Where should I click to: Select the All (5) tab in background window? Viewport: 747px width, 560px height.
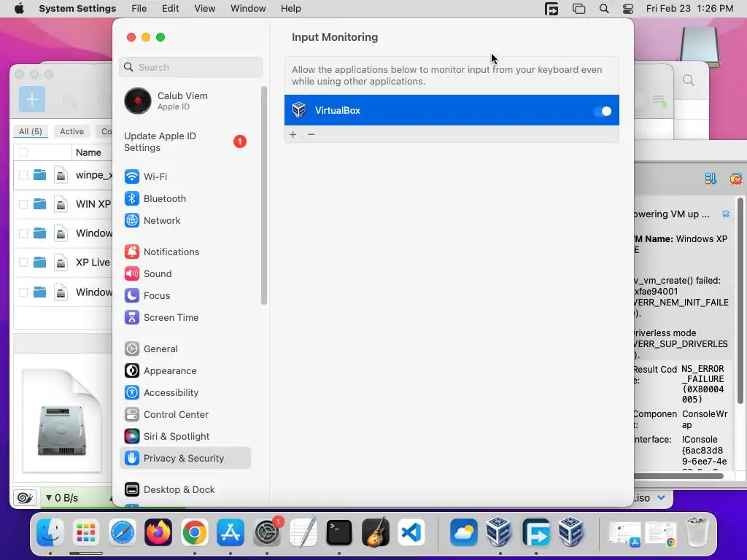[x=31, y=131]
